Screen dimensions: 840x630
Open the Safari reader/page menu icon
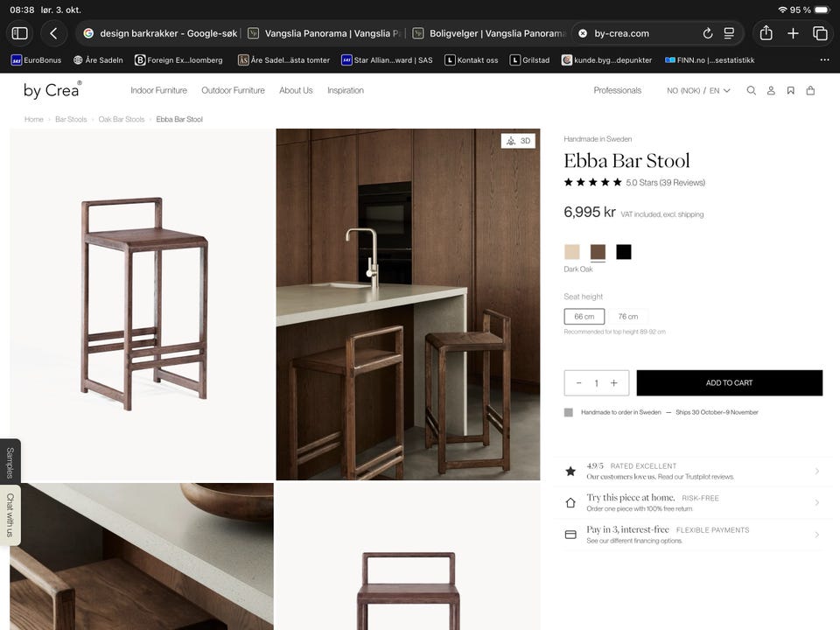[x=729, y=33]
